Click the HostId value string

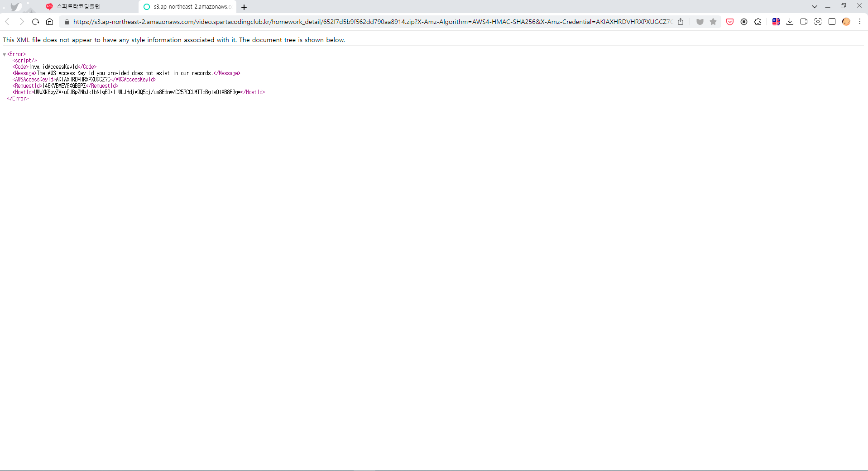(137, 92)
